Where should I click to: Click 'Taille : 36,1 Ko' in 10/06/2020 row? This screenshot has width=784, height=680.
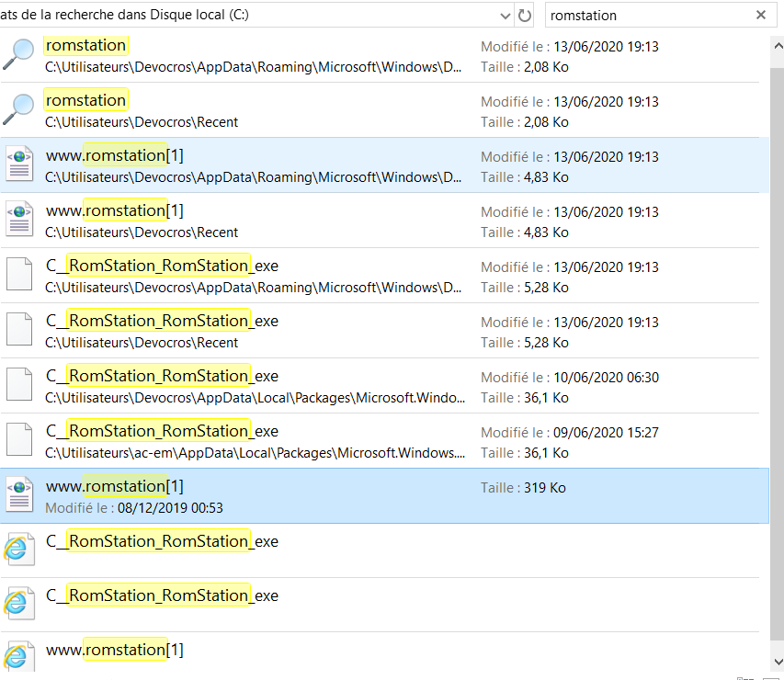[525, 398]
